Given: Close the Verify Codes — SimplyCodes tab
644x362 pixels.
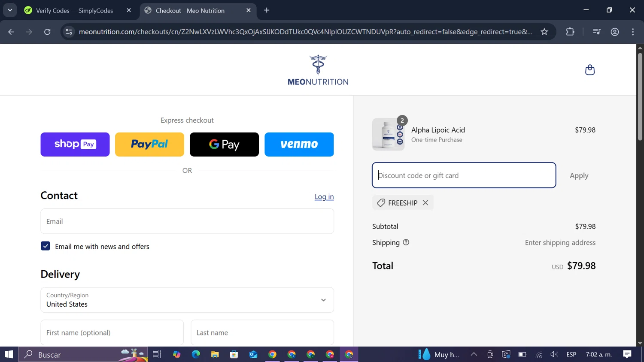Looking at the screenshot, I should (x=129, y=10).
